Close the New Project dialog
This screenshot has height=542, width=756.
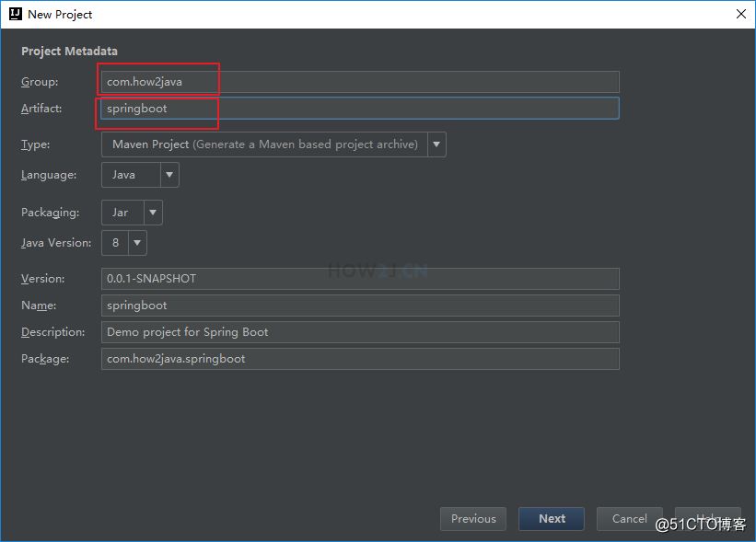pyautogui.click(x=741, y=14)
